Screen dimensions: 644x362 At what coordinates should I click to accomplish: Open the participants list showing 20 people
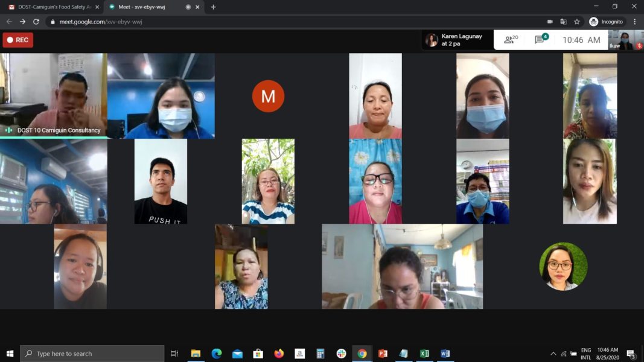(x=511, y=39)
